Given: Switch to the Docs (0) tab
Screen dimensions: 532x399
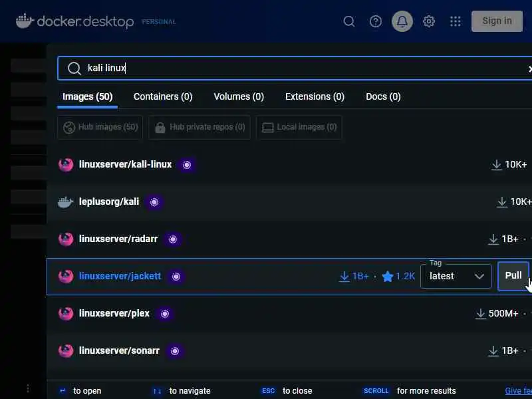Looking at the screenshot, I should 383,96.
